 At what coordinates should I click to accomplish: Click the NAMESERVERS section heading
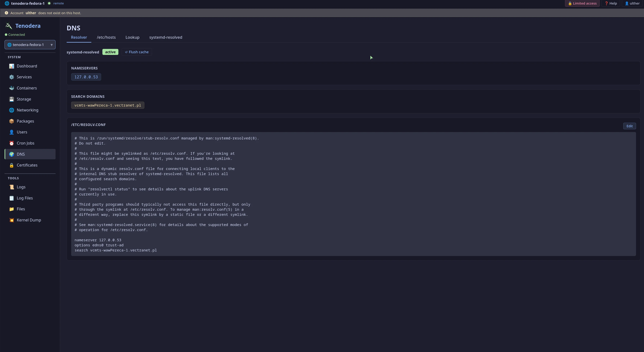coord(84,68)
